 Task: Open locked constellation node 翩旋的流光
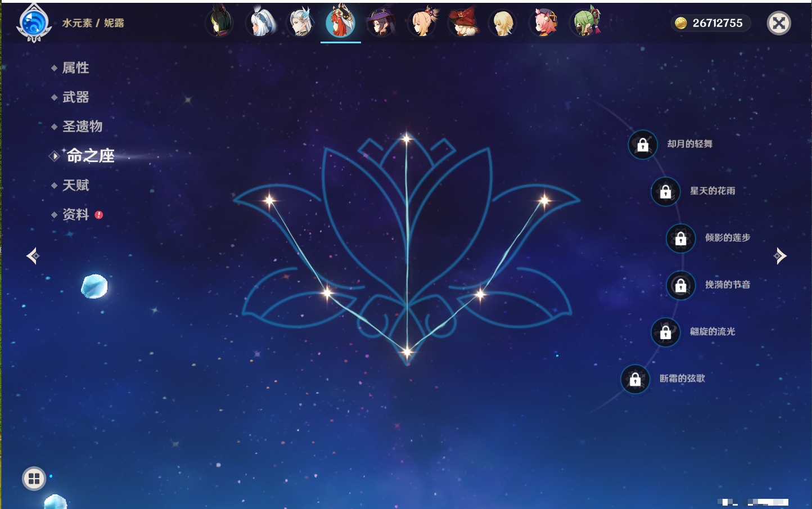pyautogui.click(x=666, y=332)
